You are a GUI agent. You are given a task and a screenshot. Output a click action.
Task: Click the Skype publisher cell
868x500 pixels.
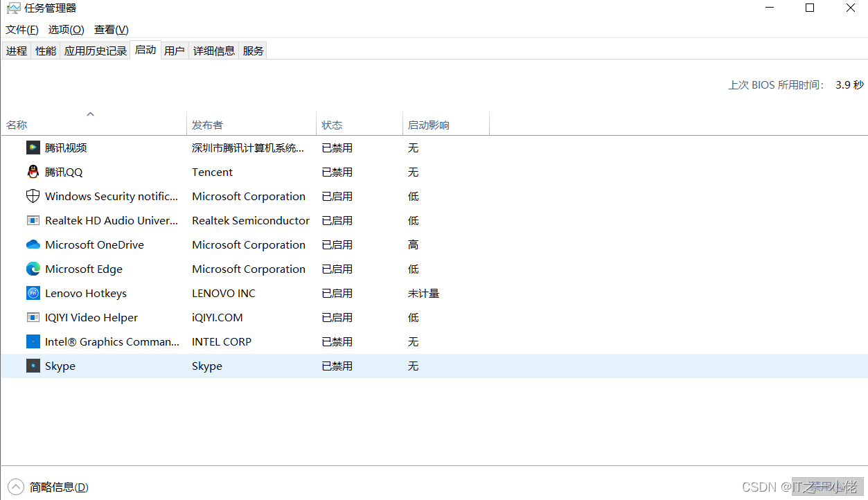pyautogui.click(x=207, y=366)
